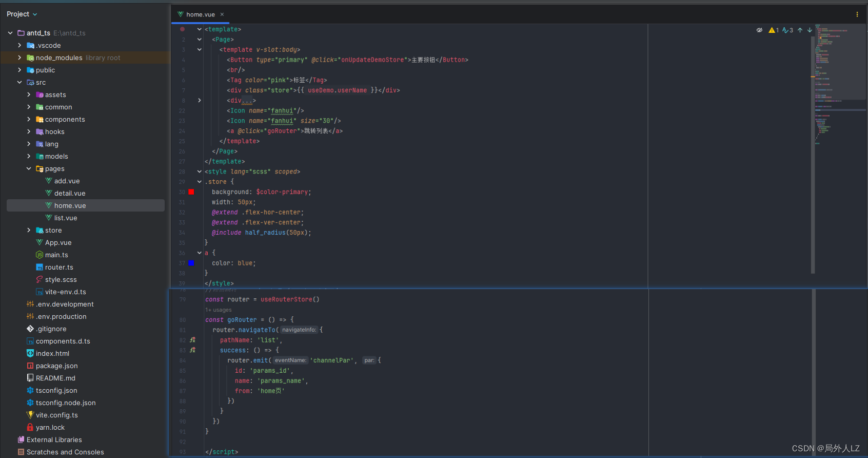Expand the .vscode folder
This screenshot has width=868, height=458.
(x=19, y=45)
